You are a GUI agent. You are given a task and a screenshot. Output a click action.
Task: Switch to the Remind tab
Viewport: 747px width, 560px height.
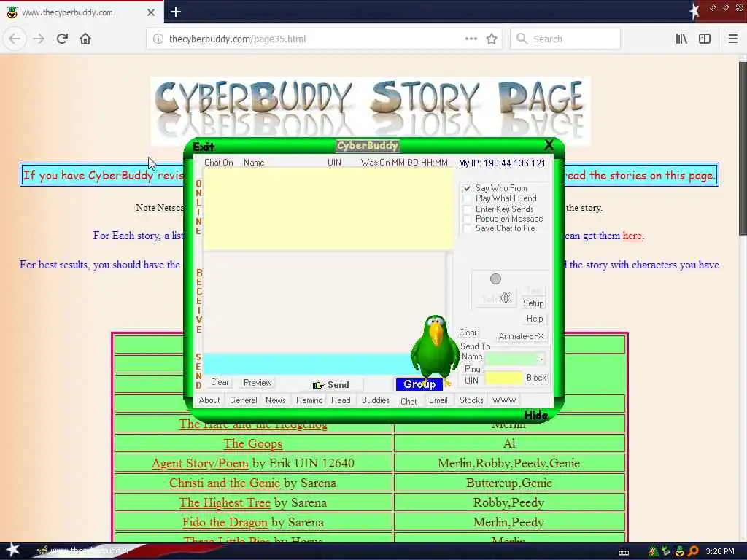(x=309, y=400)
